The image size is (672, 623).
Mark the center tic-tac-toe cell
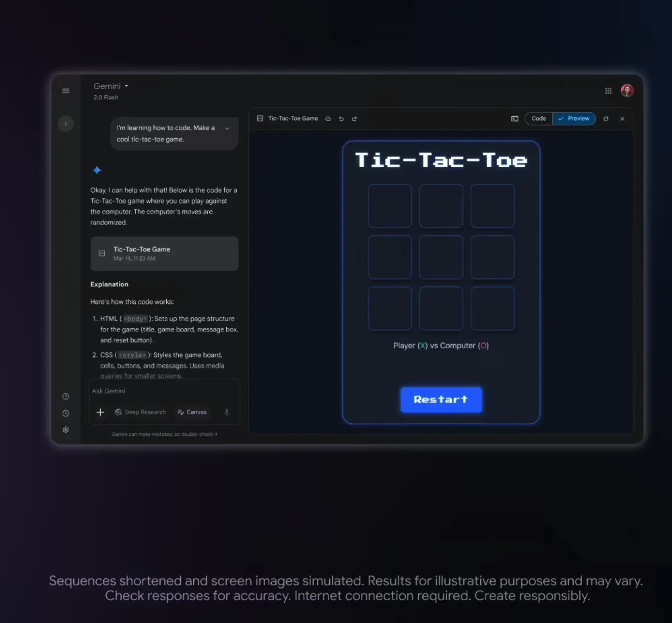tap(441, 257)
